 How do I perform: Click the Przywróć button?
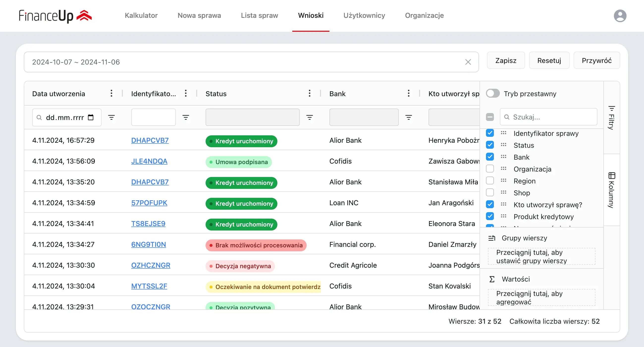596,60
